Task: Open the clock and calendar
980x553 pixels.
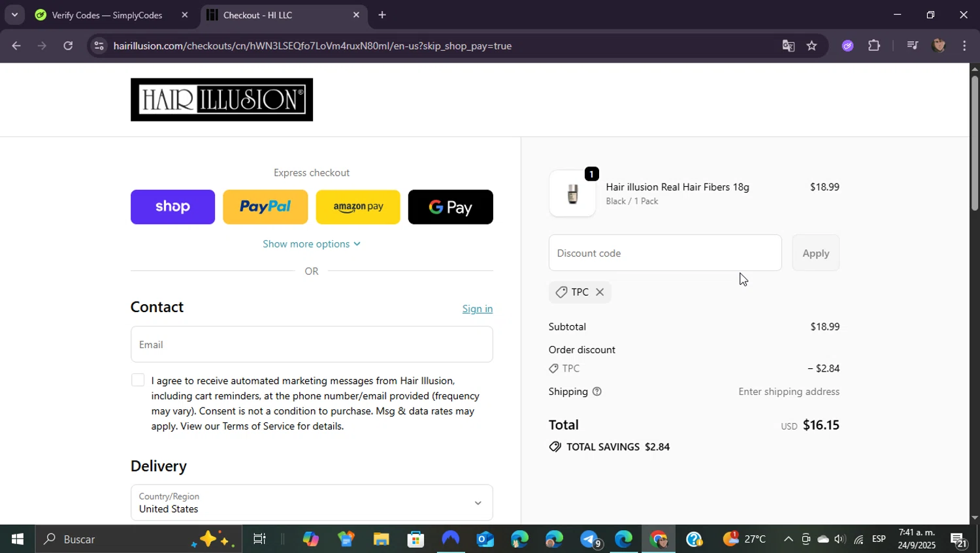Action: (x=917, y=539)
